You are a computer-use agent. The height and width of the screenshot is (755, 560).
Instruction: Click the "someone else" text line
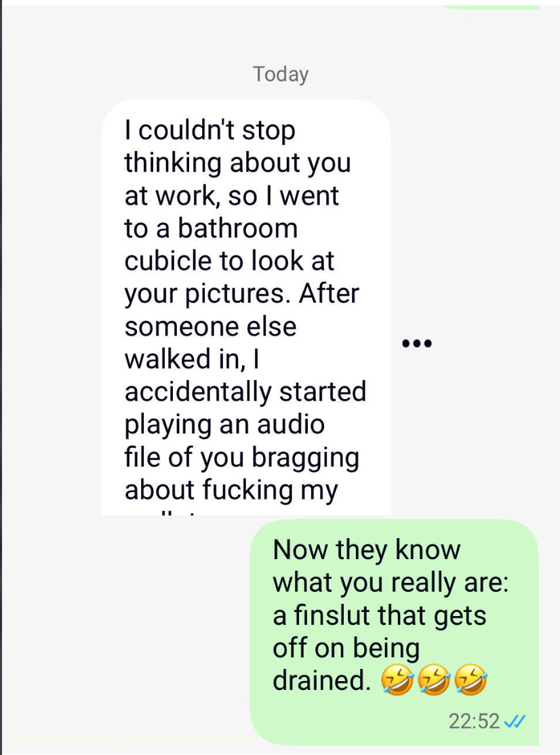(x=210, y=327)
